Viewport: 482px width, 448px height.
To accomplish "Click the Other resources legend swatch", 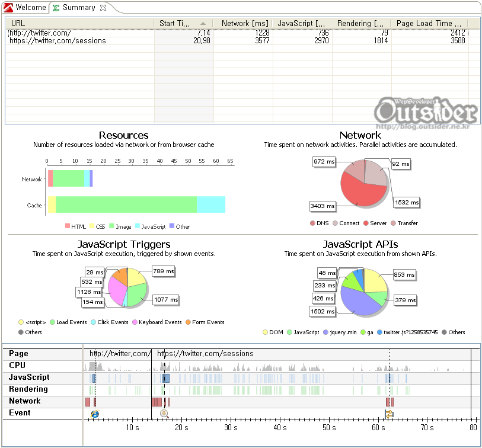I will [x=172, y=226].
